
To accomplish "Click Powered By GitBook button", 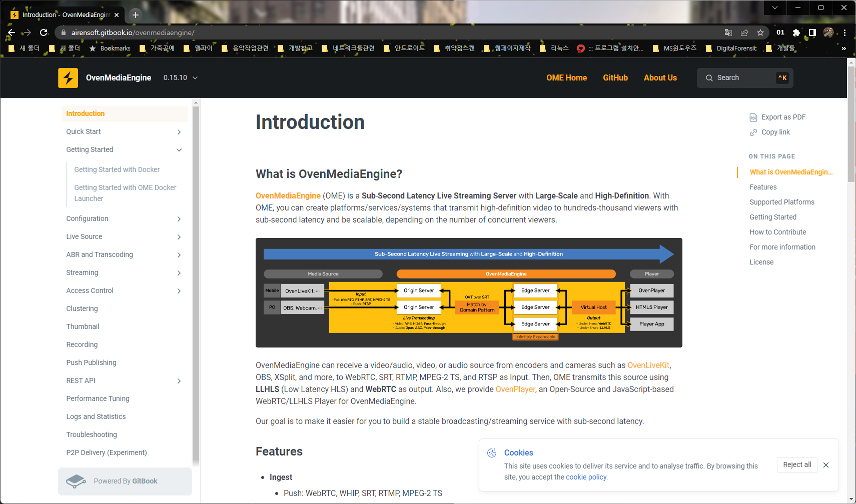I will click(125, 481).
